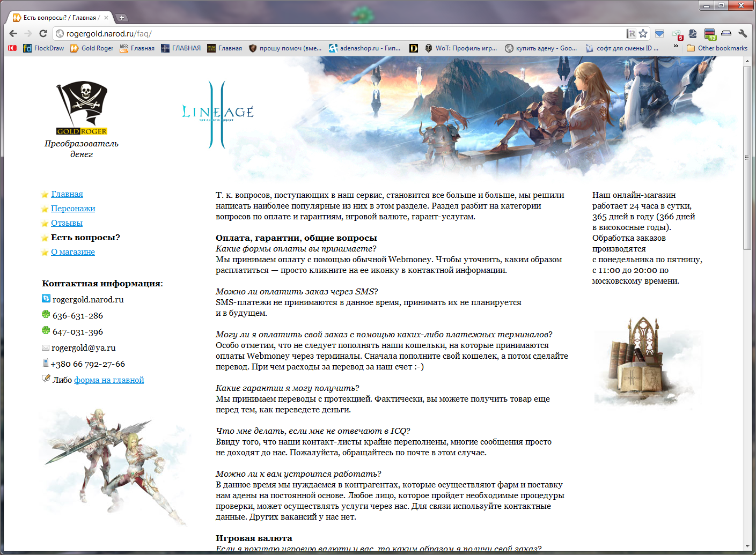Reload the page with the refresh icon

point(43,33)
